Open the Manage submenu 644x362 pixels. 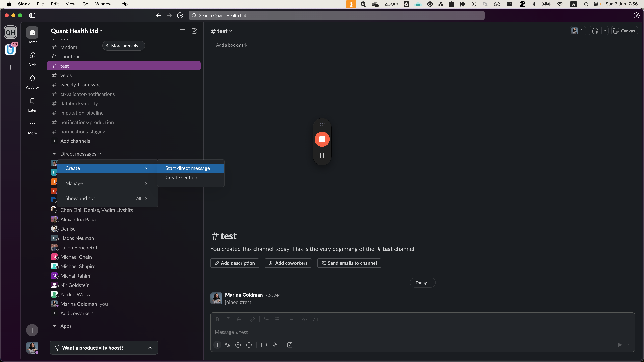point(108,183)
